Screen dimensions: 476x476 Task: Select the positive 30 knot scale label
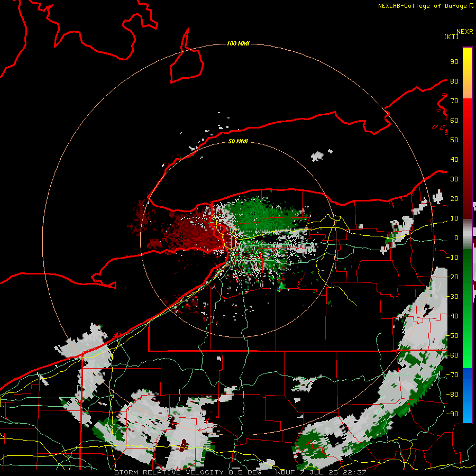454,179
